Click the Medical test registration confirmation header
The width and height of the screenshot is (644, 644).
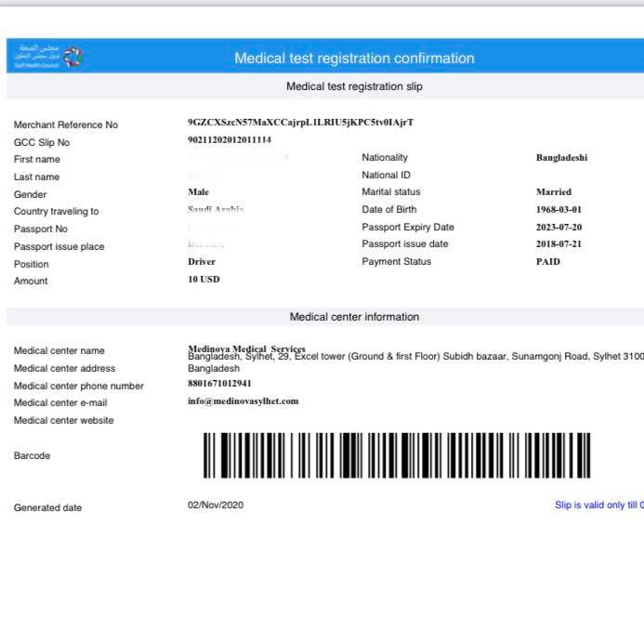click(x=354, y=58)
